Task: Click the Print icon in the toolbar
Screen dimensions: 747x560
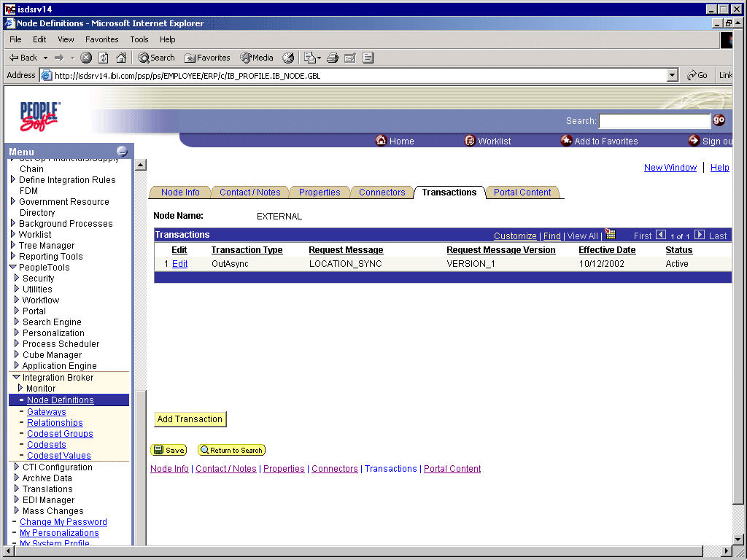Action: (x=332, y=57)
